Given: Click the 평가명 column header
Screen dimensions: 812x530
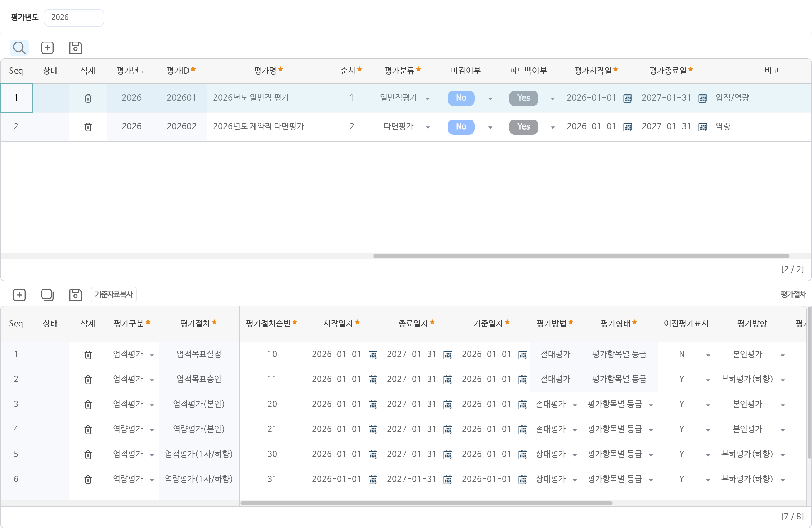Looking at the screenshot, I should click(x=268, y=71).
